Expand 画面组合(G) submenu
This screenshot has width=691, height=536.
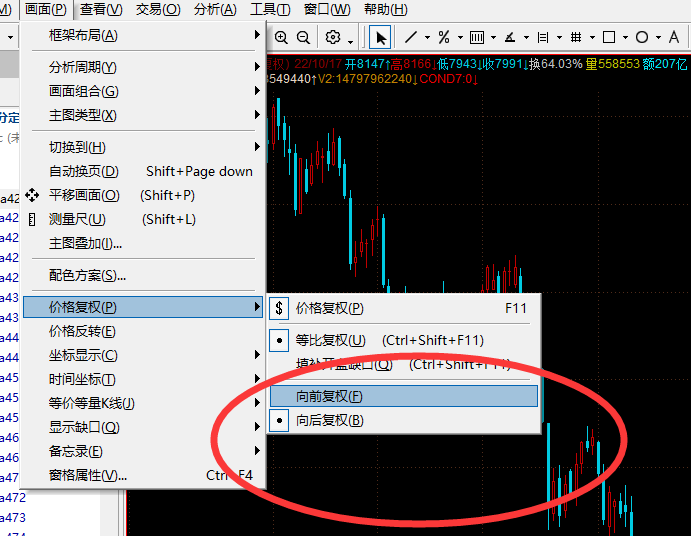click(143, 91)
